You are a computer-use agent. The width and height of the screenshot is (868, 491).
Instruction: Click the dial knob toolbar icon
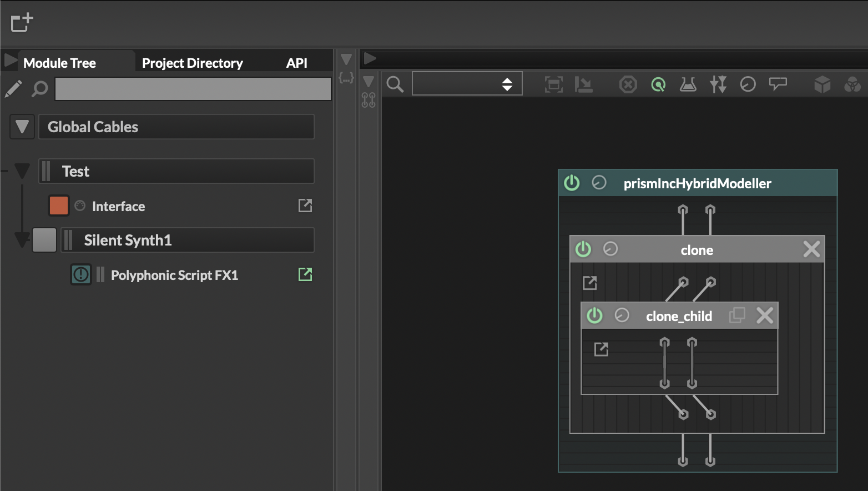[748, 84]
